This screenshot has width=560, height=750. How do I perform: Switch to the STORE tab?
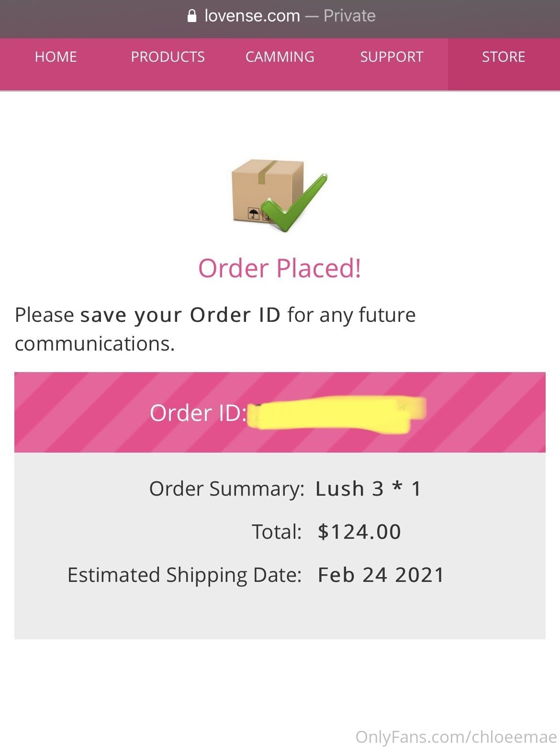pyautogui.click(x=504, y=57)
